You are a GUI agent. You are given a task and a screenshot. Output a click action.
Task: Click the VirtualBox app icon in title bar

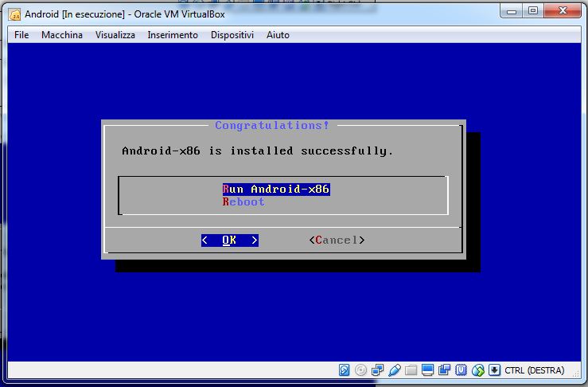(14, 14)
